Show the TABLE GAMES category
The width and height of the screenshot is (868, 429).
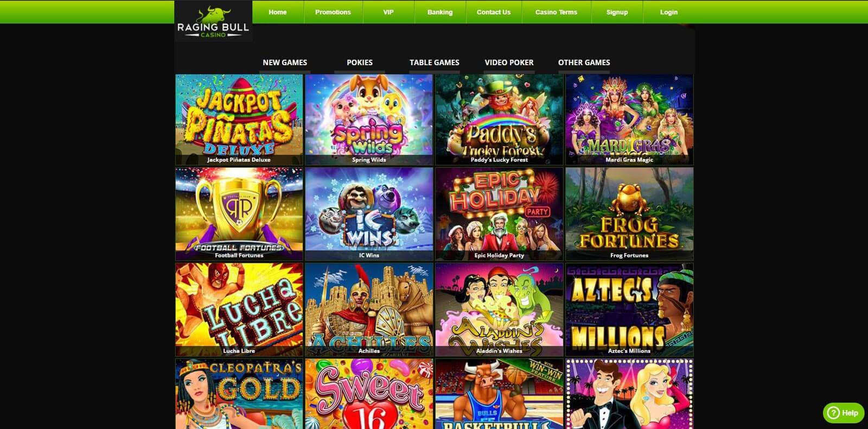coord(435,62)
